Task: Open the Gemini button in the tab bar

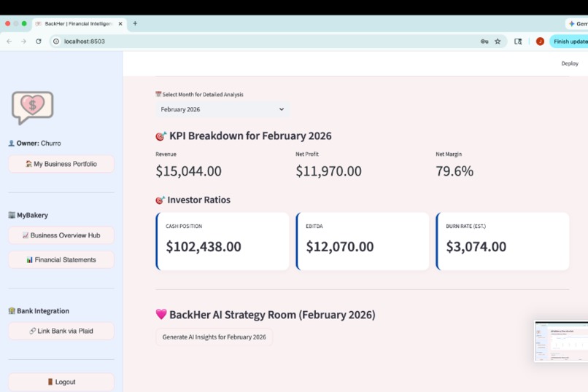Action: [x=577, y=23]
